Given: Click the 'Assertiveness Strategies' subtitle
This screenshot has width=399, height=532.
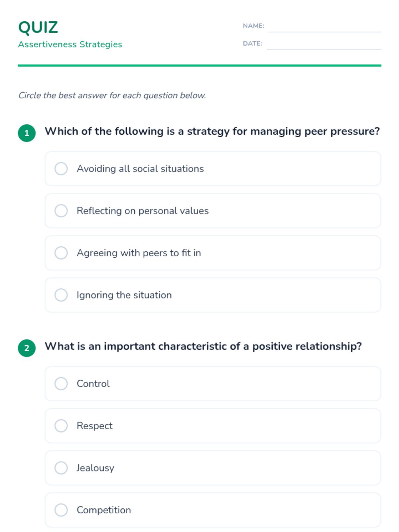Looking at the screenshot, I should coord(70,44).
